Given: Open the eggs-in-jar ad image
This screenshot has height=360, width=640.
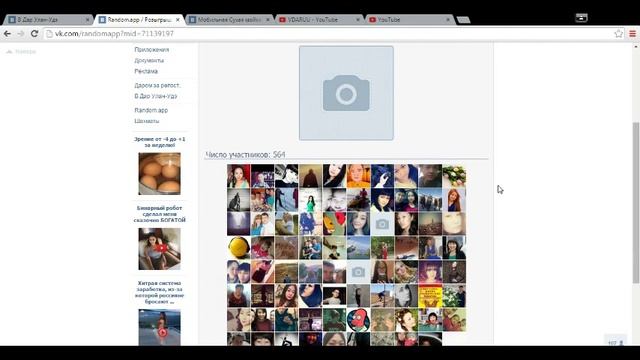Looking at the screenshot, I should 159,173.
